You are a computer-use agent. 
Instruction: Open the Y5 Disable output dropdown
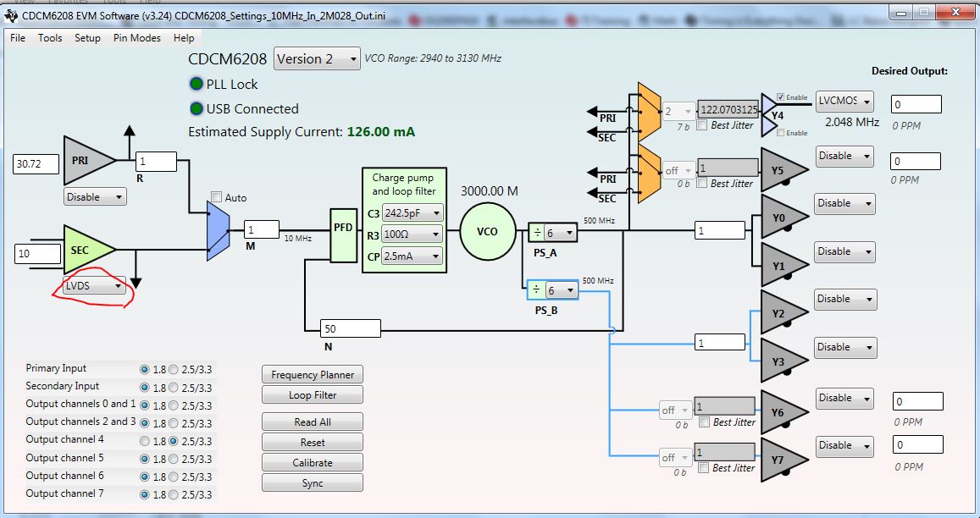pos(845,156)
